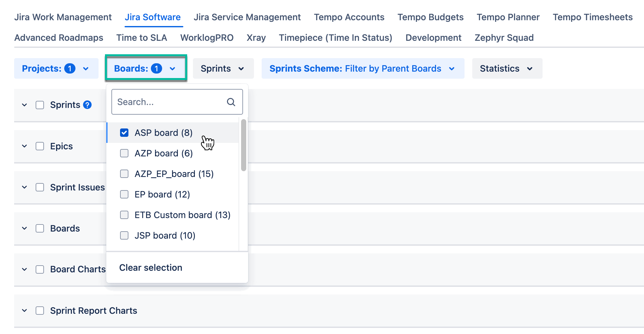
Task: Click the Clear selection button
Action: coord(151,268)
